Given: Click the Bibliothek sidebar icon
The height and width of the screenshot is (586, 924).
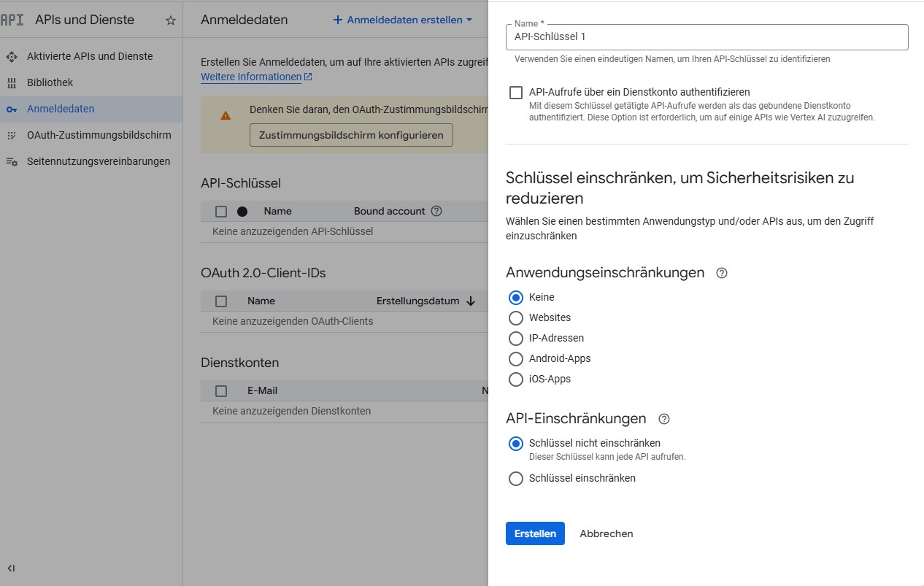Looking at the screenshot, I should (x=11, y=82).
